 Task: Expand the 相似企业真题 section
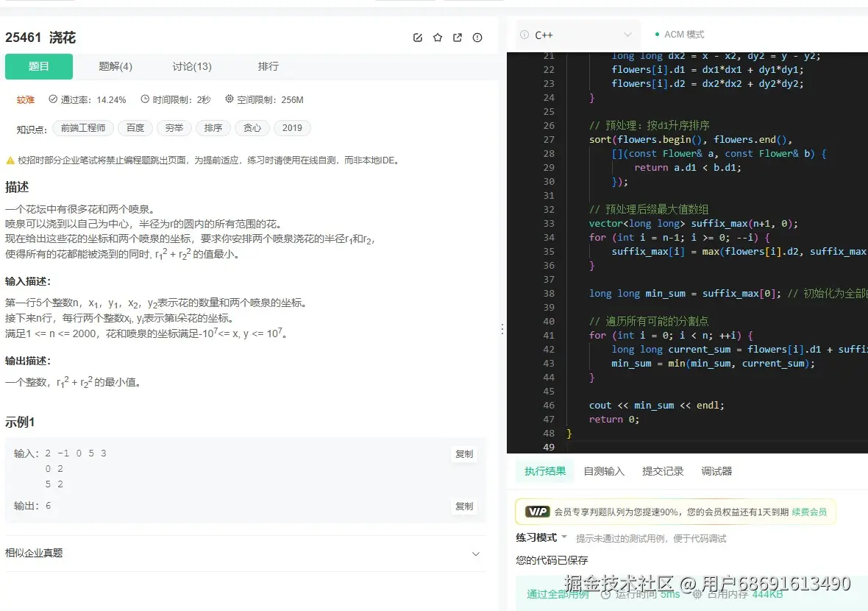point(476,554)
